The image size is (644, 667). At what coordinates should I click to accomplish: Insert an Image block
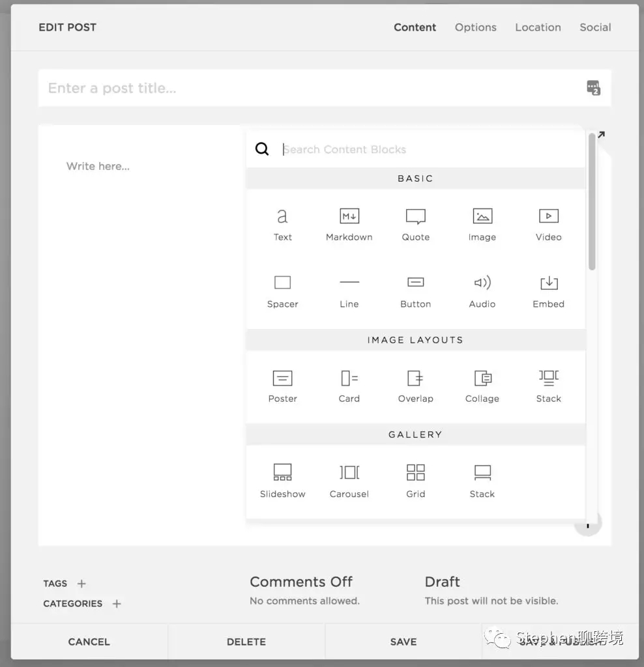(x=482, y=221)
